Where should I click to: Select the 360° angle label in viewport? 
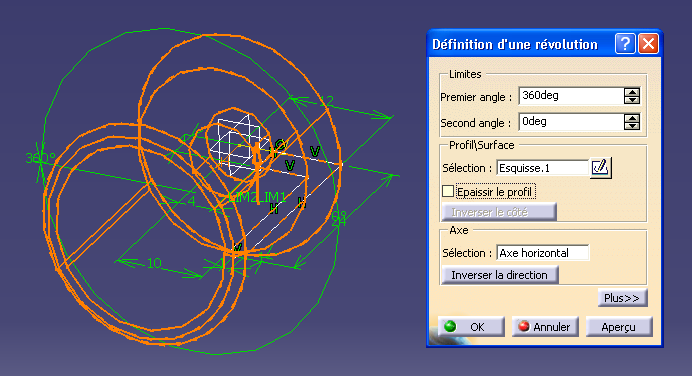[x=40, y=158]
